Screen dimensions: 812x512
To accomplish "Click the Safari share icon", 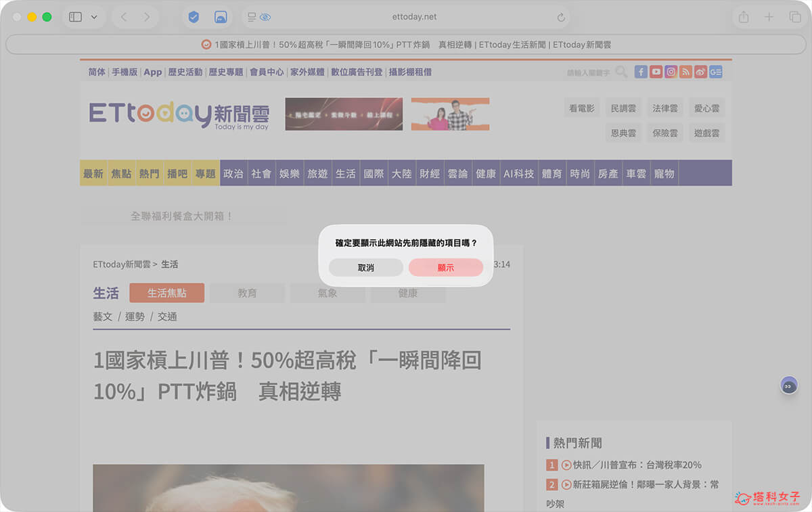I will click(x=744, y=17).
